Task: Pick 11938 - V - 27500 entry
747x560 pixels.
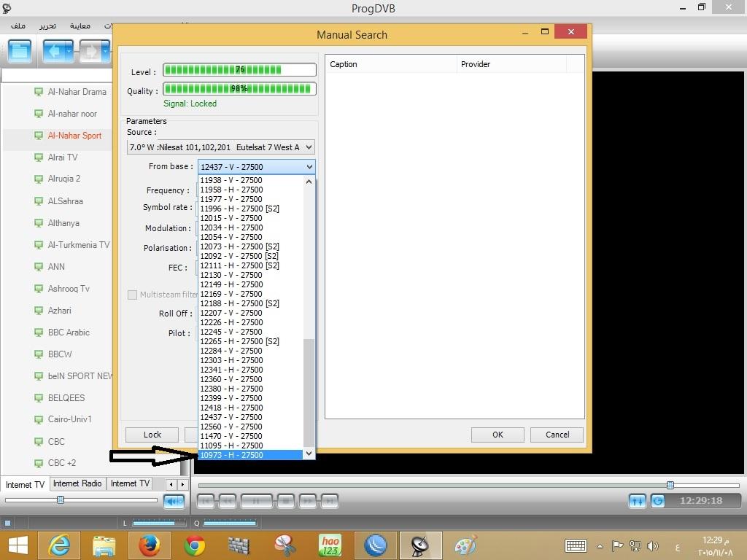Action: (251, 180)
